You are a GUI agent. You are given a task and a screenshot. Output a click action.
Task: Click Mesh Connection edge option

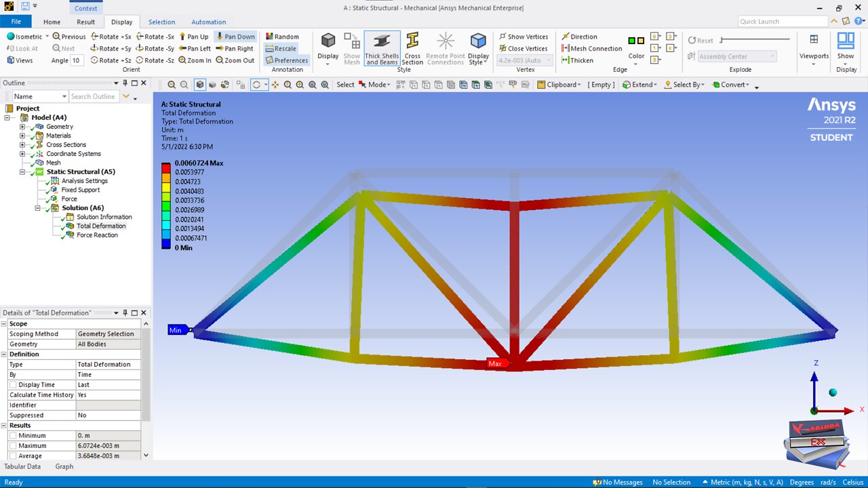pos(591,48)
